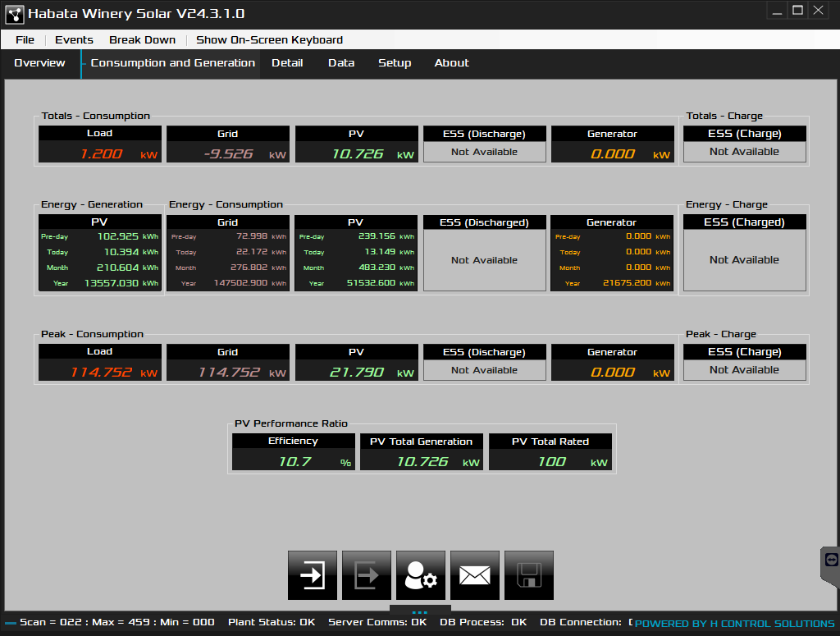
Task: Click the application logo in title bar
Action: pos(15,15)
